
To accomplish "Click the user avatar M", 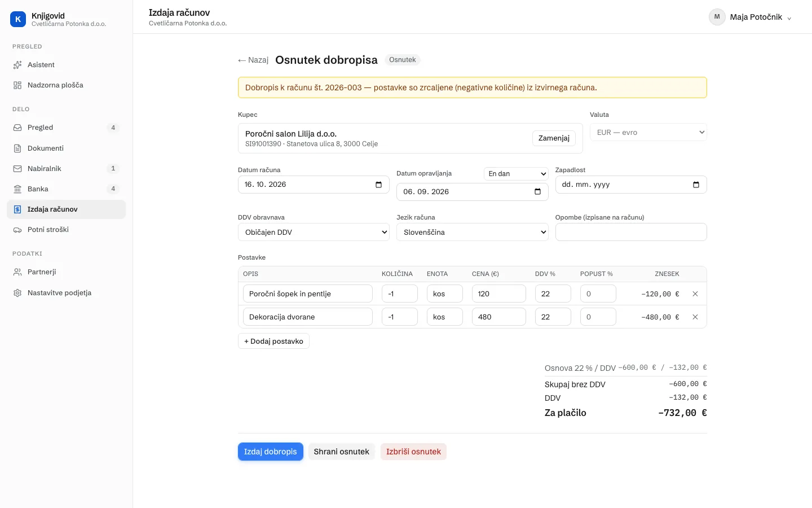I will 717,17.
